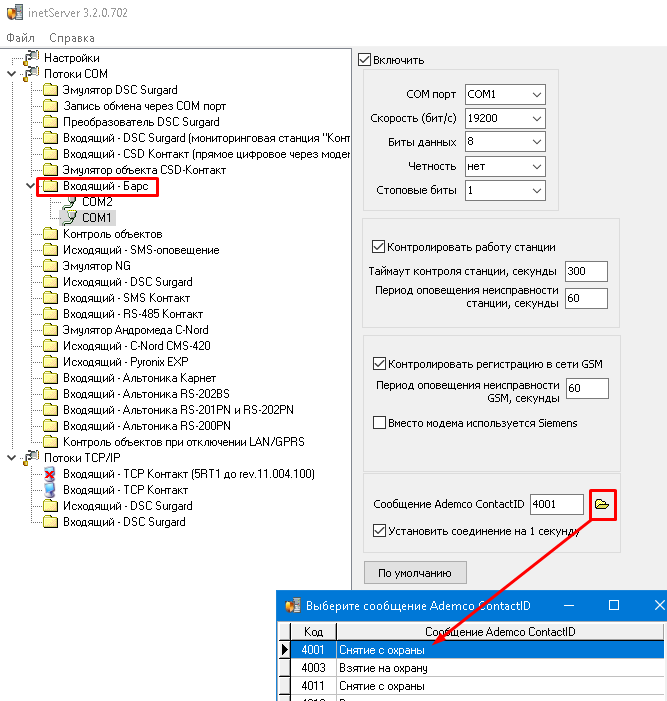Screen dimensions: 667x701
Task: Select row 4003 Взятие на охрану
Action: 477,668
